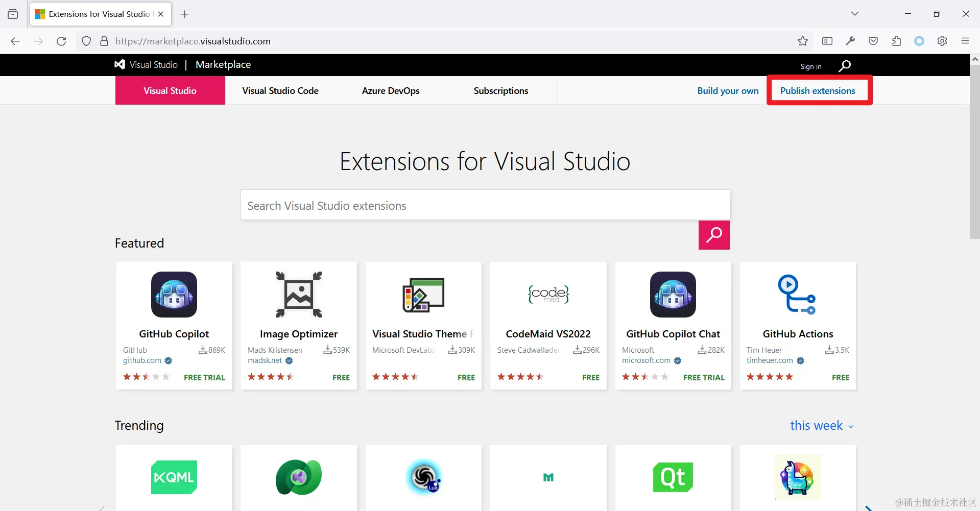Click the blue circle account icon
The height and width of the screenshot is (511, 980).
[919, 41]
